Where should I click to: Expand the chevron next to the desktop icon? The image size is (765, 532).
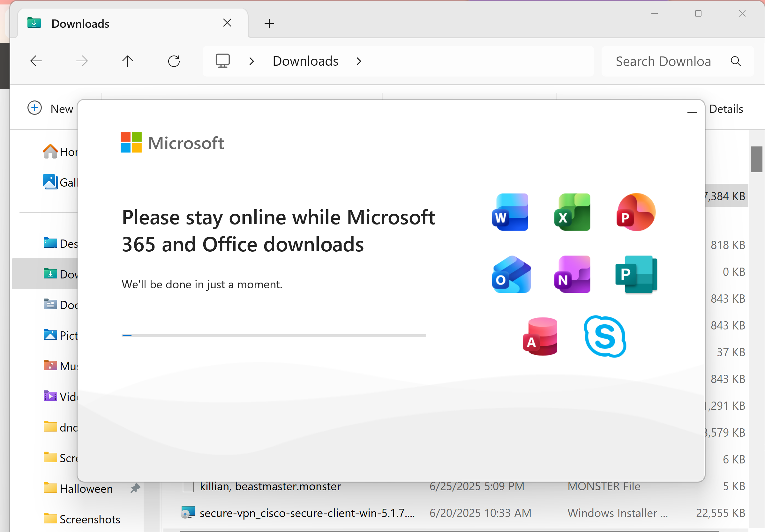coord(251,61)
